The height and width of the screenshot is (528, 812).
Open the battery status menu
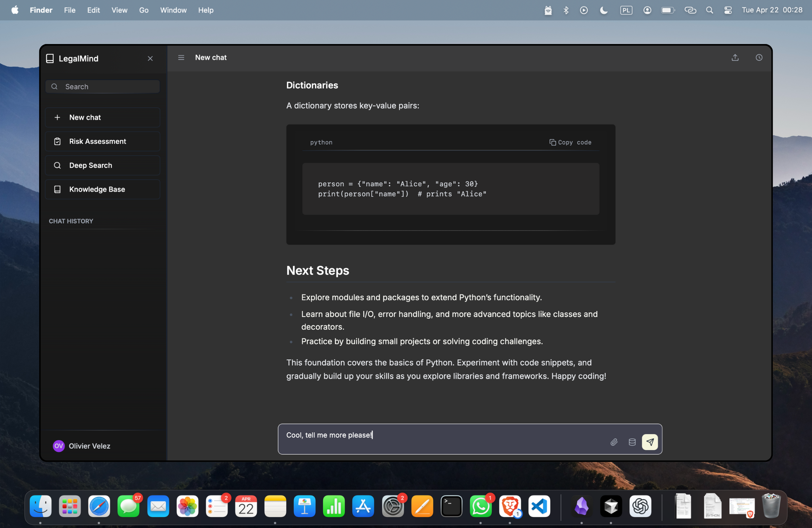coord(668,10)
